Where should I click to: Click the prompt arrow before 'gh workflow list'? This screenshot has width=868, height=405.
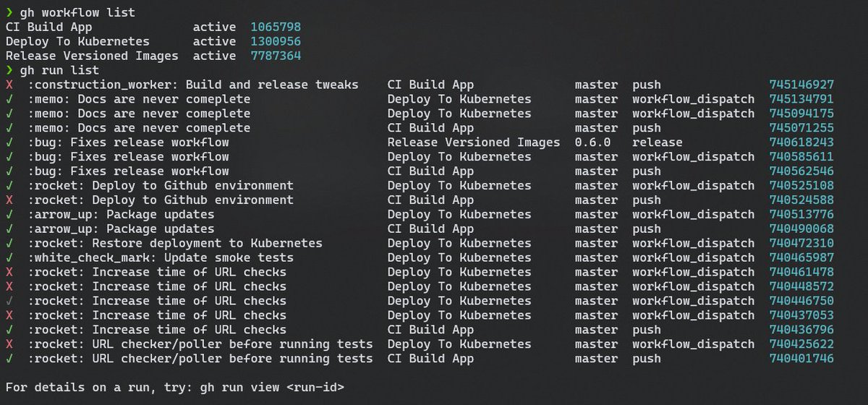click(9, 12)
